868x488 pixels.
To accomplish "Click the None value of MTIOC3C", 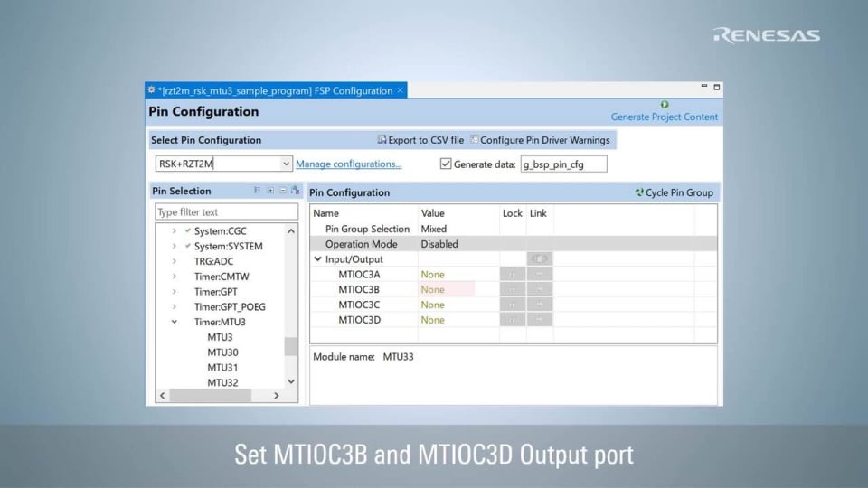I will click(x=432, y=305).
